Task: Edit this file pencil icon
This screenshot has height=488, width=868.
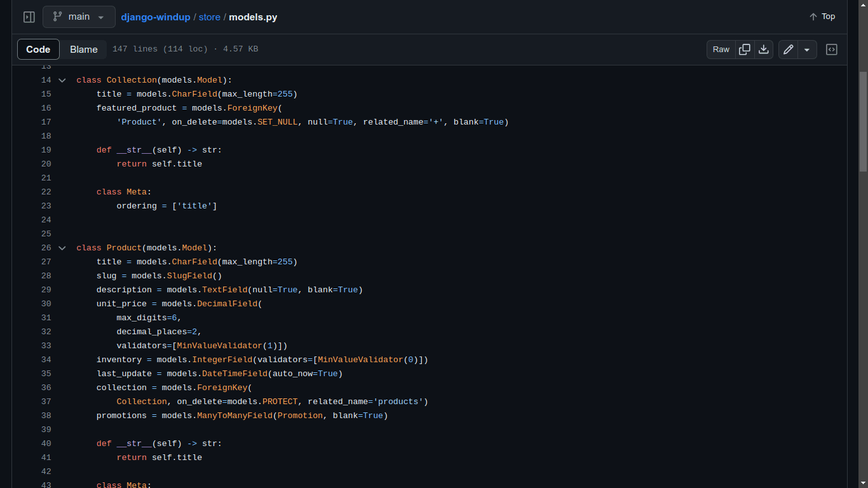Action: [x=788, y=49]
